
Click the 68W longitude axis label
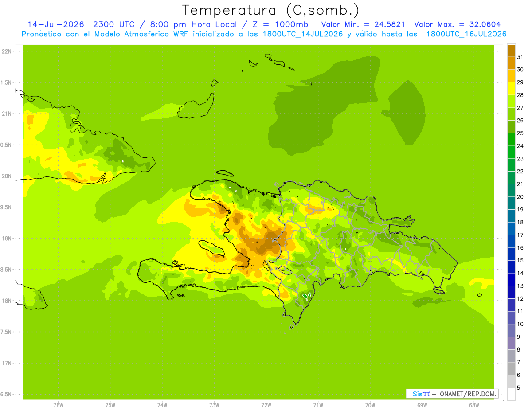click(474, 405)
